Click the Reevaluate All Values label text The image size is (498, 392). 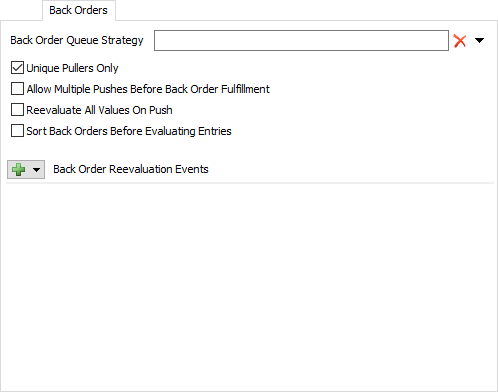tap(99, 110)
